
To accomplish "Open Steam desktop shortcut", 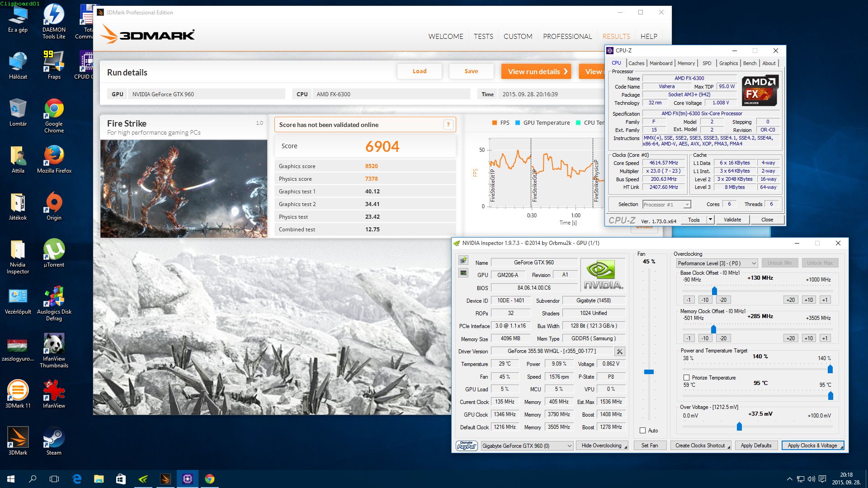I will (54, 441).
